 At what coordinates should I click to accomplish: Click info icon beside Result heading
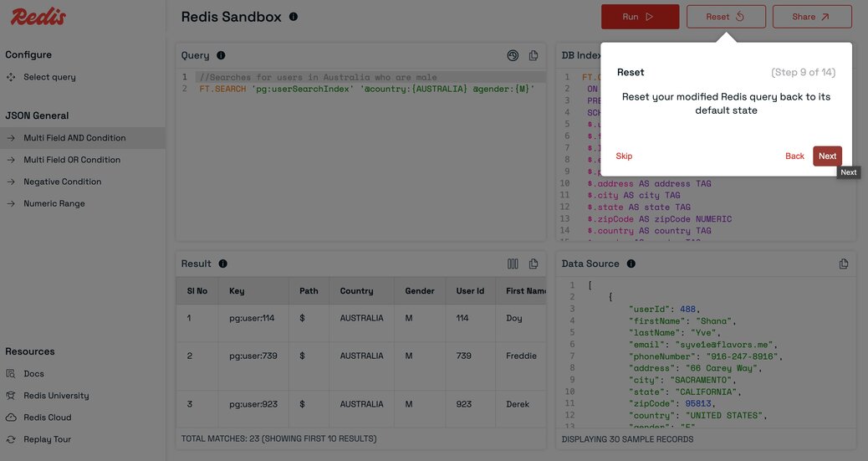pyautogui.click(x=223, y=264)
